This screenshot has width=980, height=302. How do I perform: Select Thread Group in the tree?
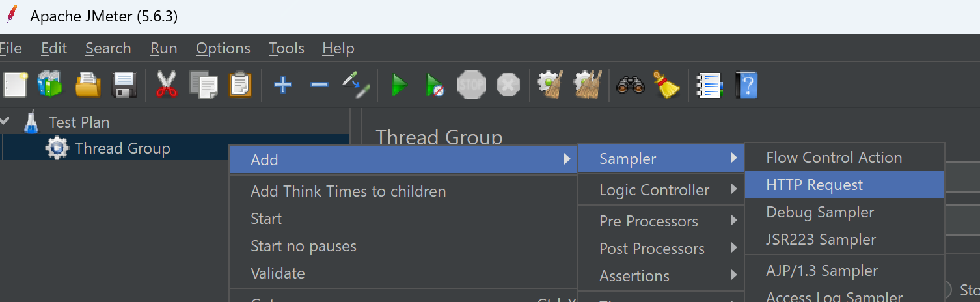click(122, 148)
